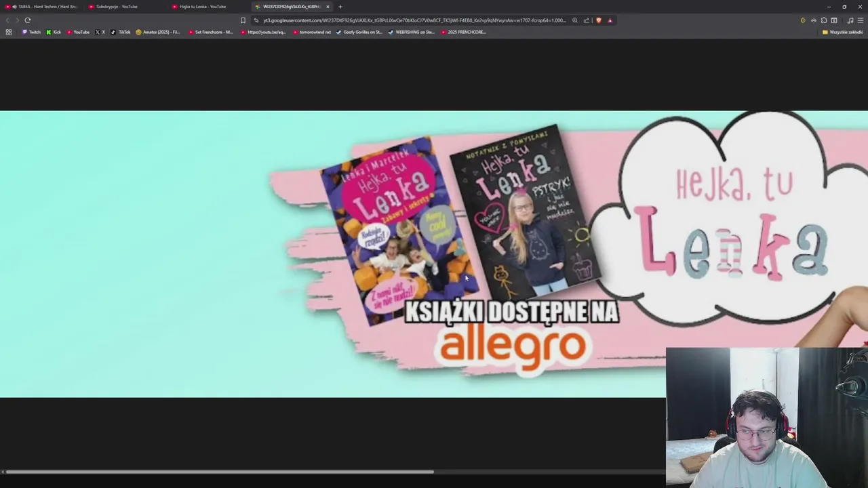Focus the yt3.googleusercontent.com address bar
The height and width of the screenshot is (488, 868).
(414, 20)
